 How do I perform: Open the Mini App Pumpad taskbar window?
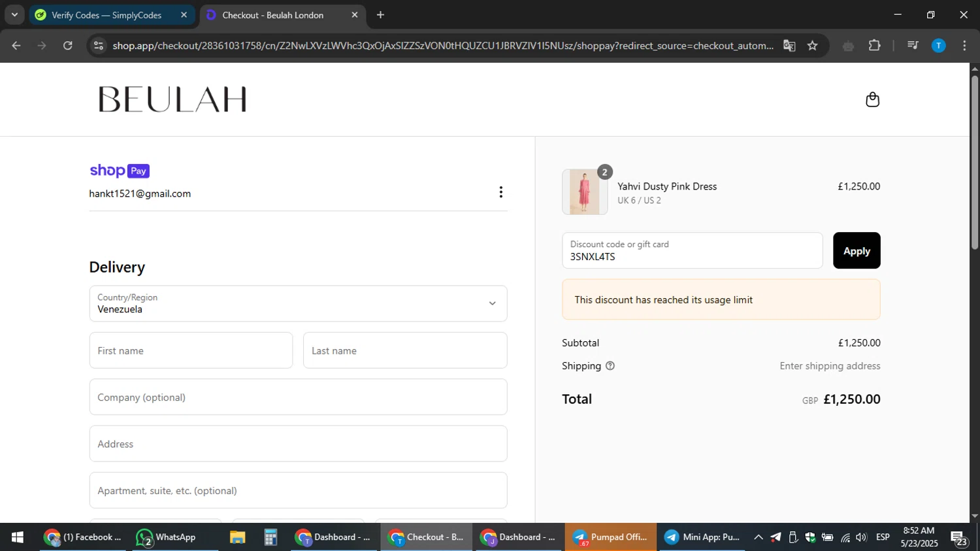pos(703,537)
